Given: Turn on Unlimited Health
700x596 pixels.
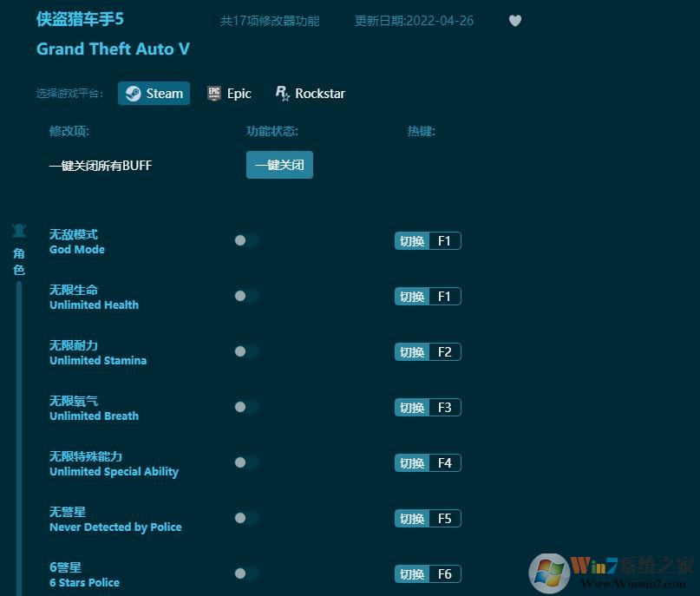Looking at the screenshot, I should (245, 296).
